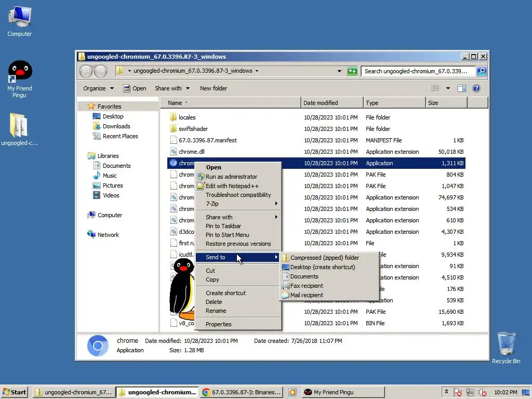This screenshot has width=532, height=399.
Task: Switch to Chrome Binaries taskbar window
Action: click(x=241, y=392)
